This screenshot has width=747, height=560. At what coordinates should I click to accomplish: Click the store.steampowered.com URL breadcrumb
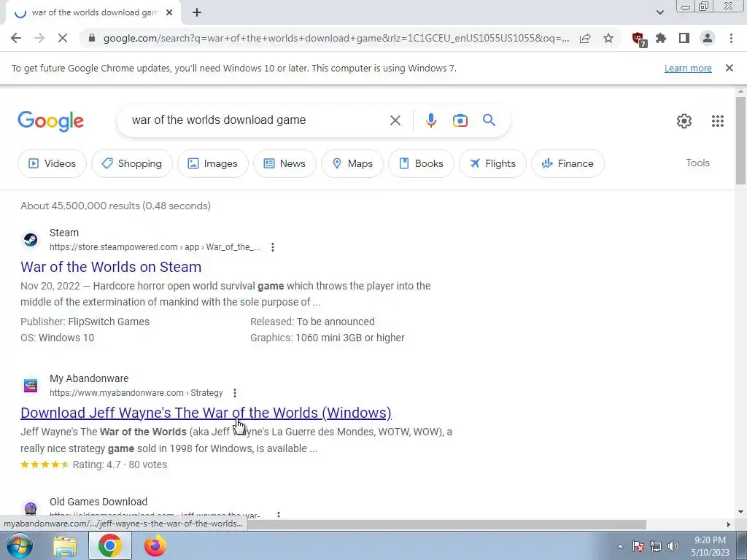tap(155, 247)
